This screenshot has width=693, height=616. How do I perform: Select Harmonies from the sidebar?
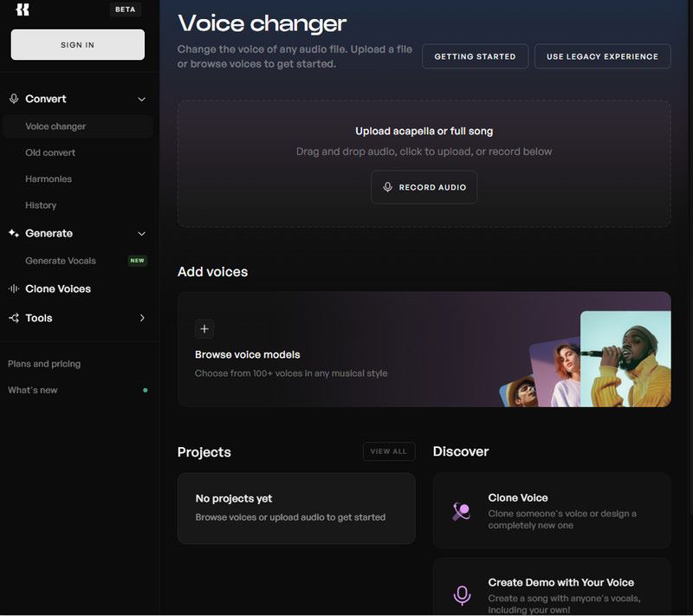click(x=49, y=178)
